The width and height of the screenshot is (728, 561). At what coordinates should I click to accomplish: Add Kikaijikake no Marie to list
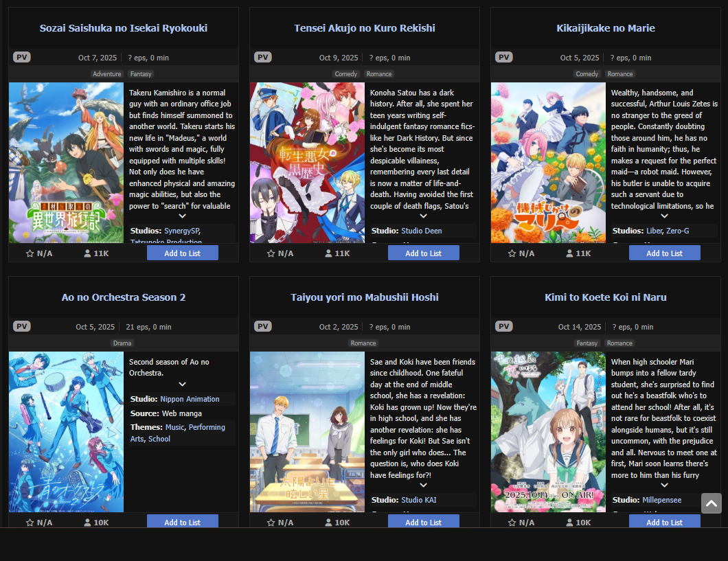click(x=664, y=253)
